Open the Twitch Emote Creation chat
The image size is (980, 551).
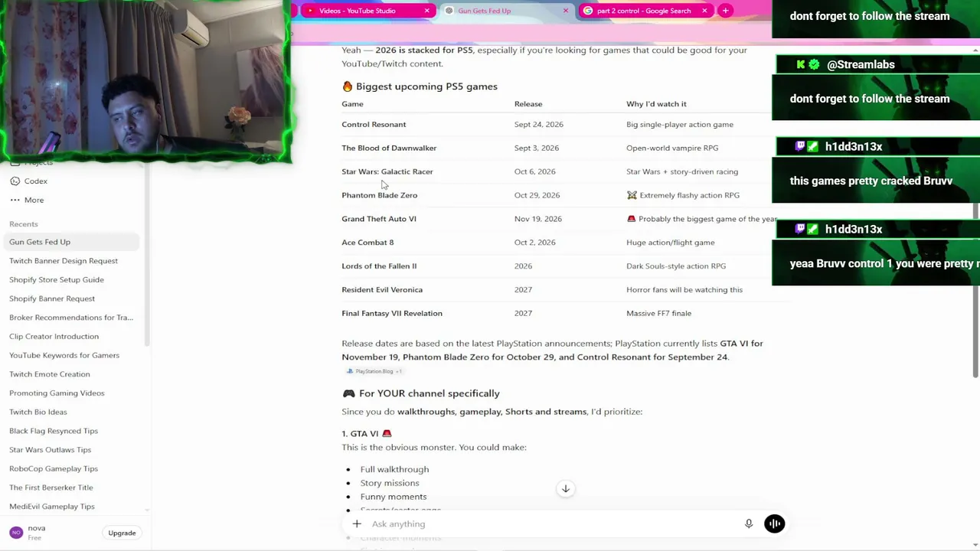click(50, 374)
